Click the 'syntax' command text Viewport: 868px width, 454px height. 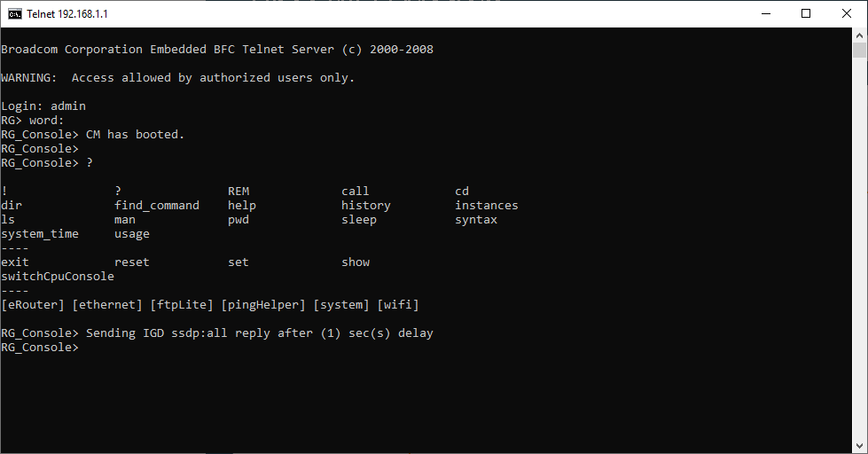(x=476, y=220)
